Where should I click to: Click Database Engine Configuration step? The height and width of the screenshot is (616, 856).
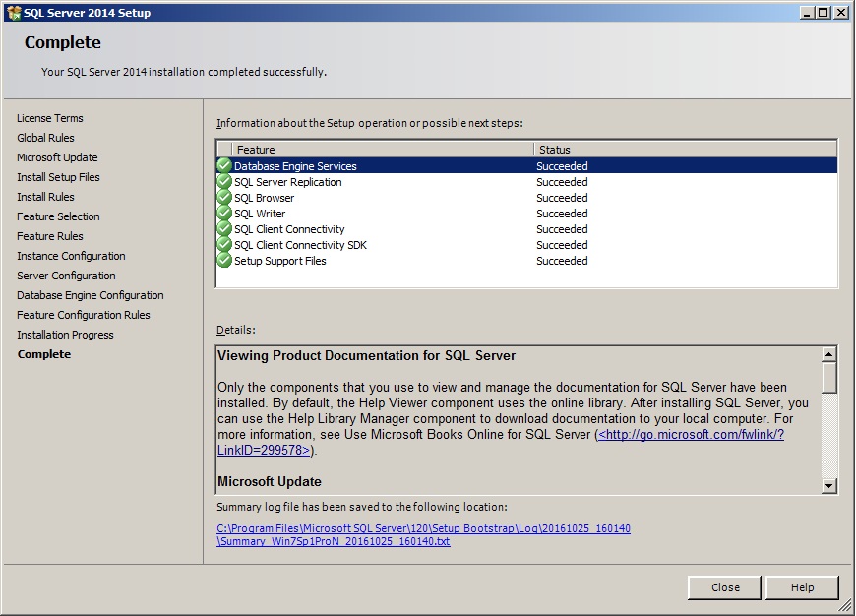click(x=91, y=295)
